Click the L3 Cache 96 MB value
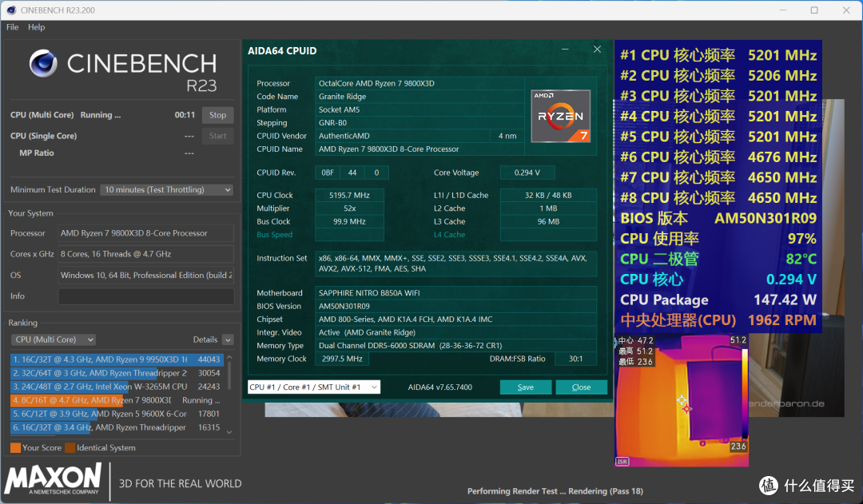Viewport: 863px width, 504px height. pyautogui.click(x=548, y=222)
